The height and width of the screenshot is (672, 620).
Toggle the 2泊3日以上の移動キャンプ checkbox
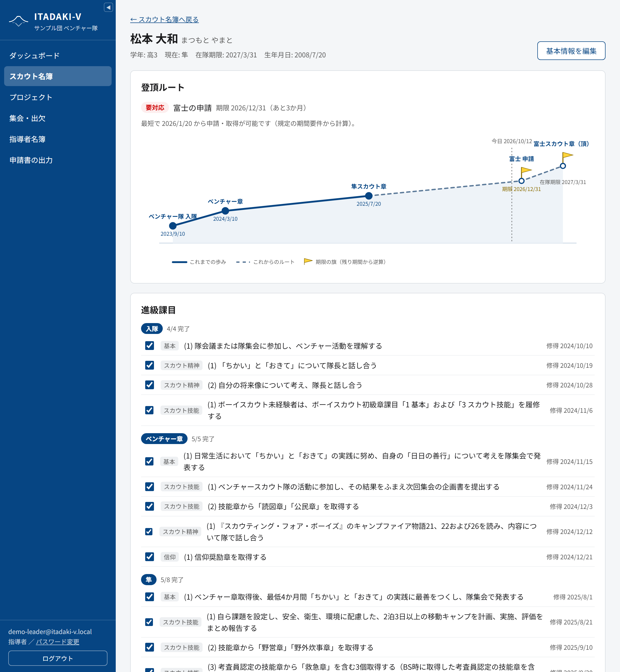(x=149, y=622)
